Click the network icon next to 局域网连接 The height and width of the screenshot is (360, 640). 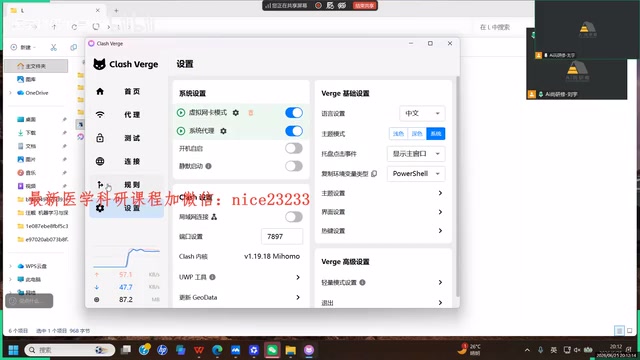click(x=214, y=217)
